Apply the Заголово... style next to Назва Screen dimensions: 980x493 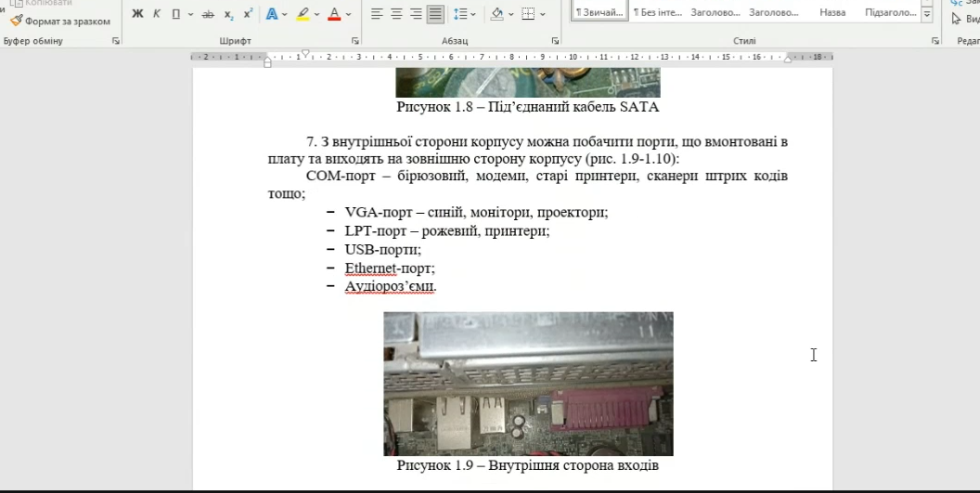[774, 12]
